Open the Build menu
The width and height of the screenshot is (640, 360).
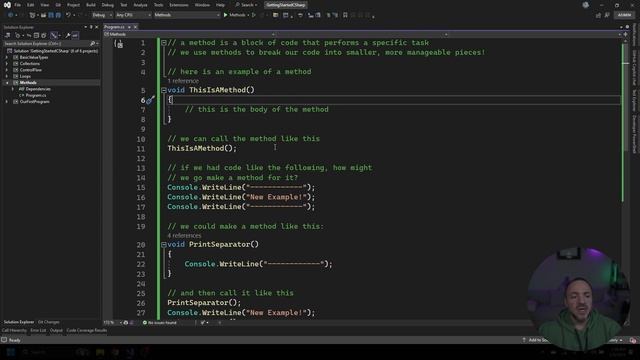click(x=91, y=5)
